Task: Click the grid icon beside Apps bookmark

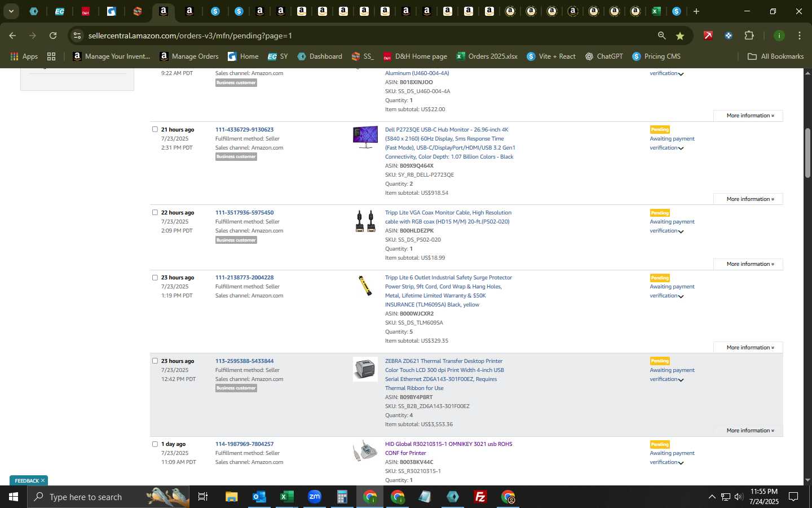Action: (51, 56)
